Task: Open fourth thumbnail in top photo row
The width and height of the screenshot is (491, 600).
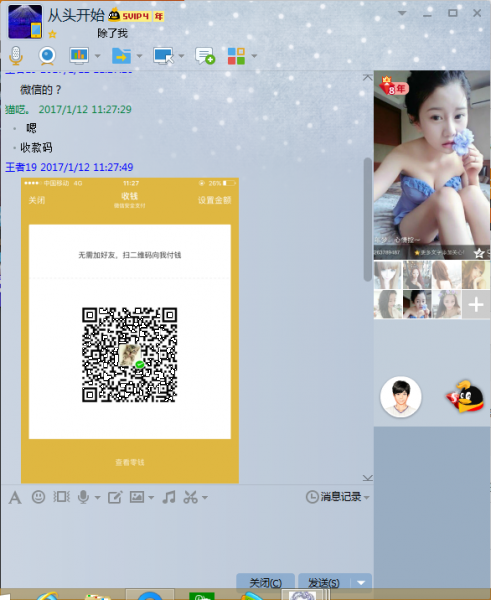Action: click(x=476, y=275)
